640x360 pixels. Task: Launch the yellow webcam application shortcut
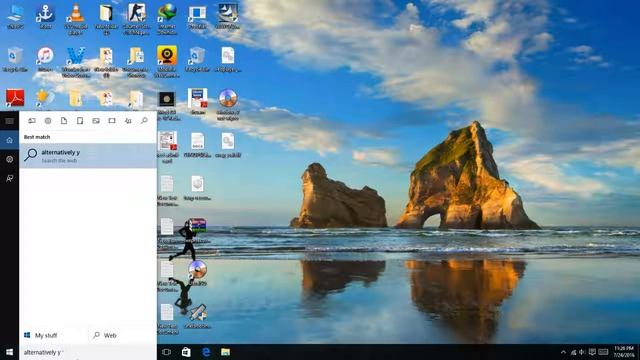(167, 61)
